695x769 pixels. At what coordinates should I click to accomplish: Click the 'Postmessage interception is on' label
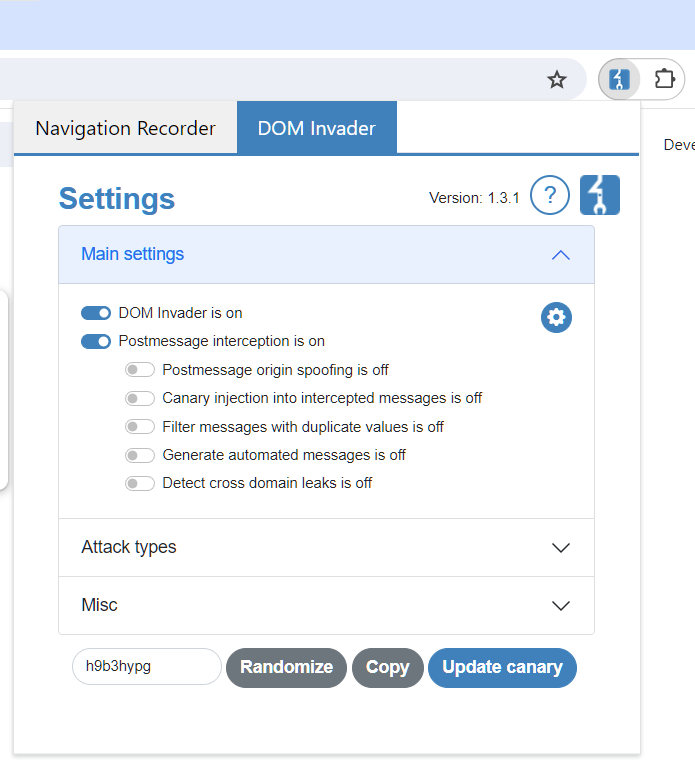pyautogui.click(x=222, y=341)
